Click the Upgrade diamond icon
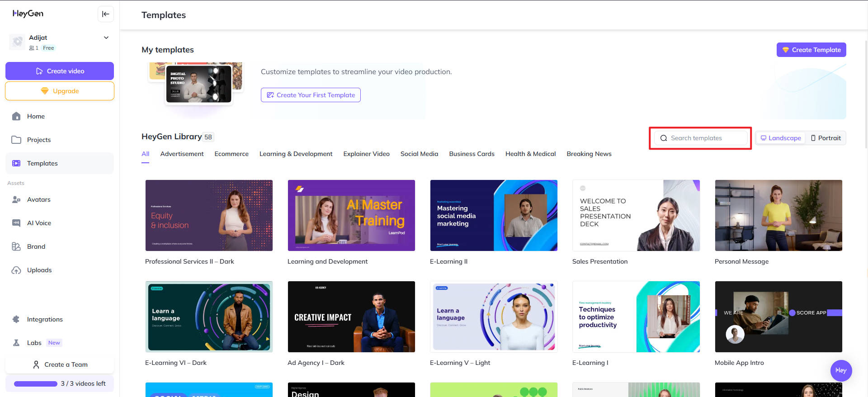This screenshot has height=397, width=868. pyautogui.click(x=45, y=91)
